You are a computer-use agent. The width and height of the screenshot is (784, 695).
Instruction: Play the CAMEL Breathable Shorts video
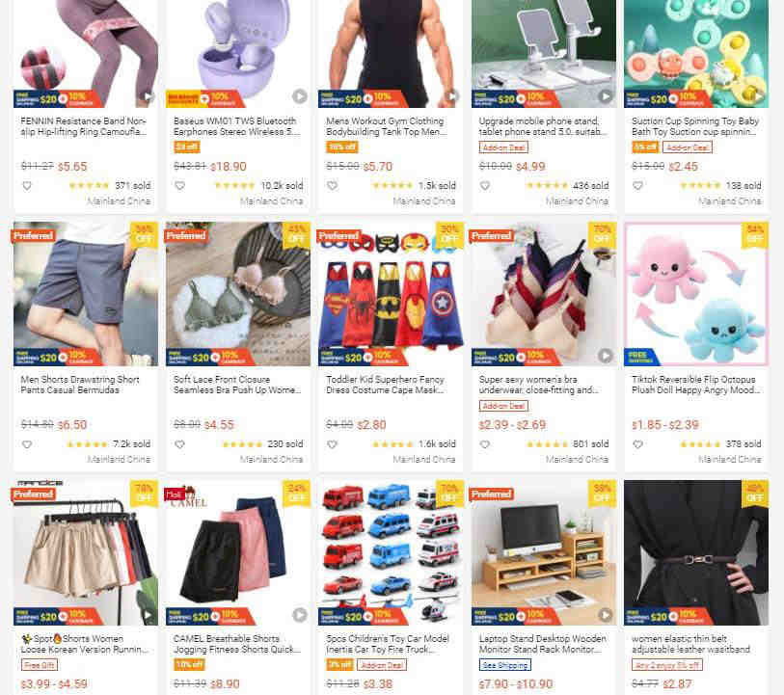point(300,615)
